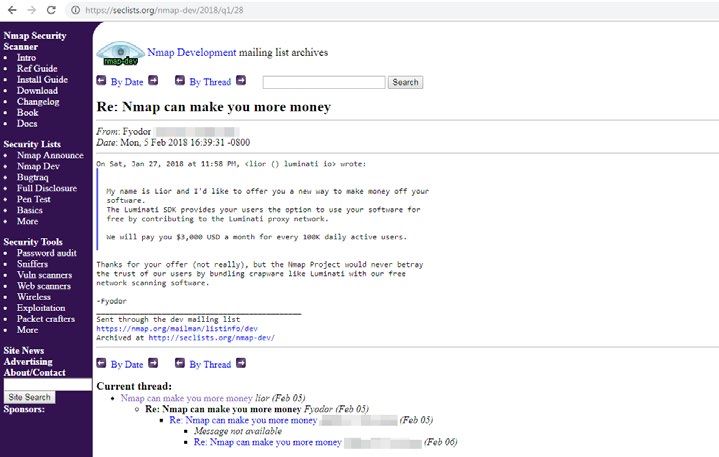Open seclists.org/nmap-dev archive link
Viewport: 719px width, 457px height.
click(x=211, y=338)
